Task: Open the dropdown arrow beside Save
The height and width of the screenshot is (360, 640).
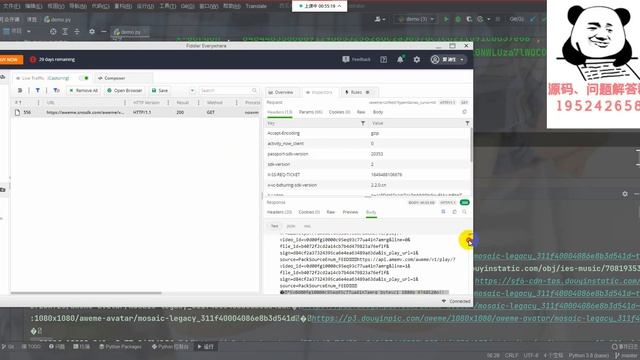Action: click(192, 91)
